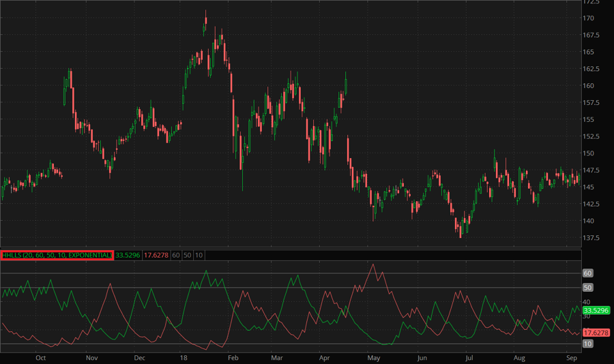Select the red 17.6278 value in study header
This screenshot has height=364, width=614.
(x=156, y=255)
